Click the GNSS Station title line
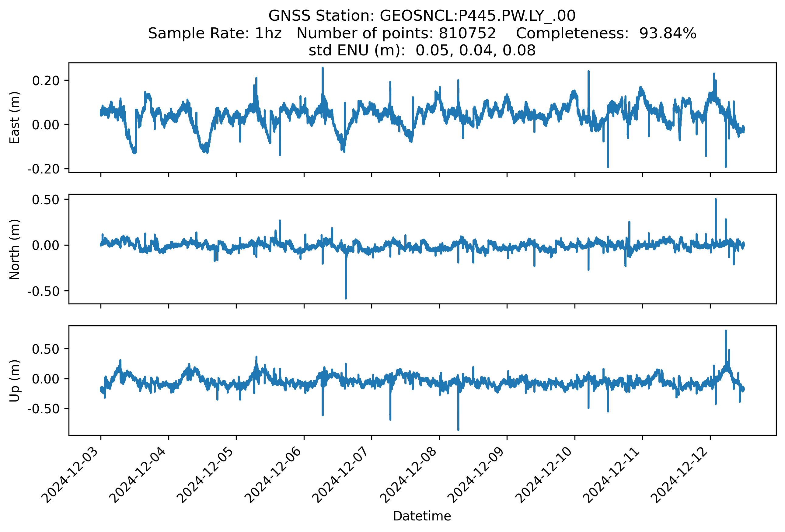The image size is (785, 532). 422,16
